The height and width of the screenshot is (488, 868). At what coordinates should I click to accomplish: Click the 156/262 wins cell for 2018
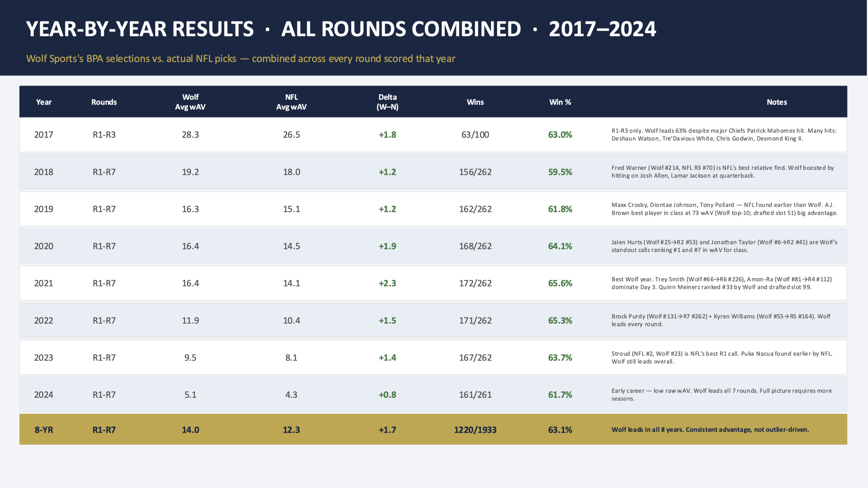(475, 172)
